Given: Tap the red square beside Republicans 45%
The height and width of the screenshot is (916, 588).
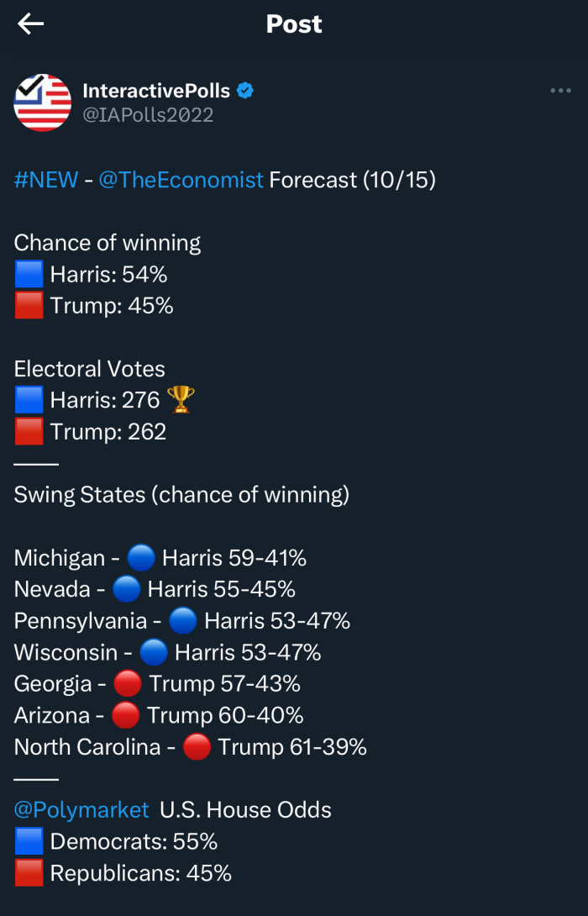Looking at the screenshot, I should [29, 873].
